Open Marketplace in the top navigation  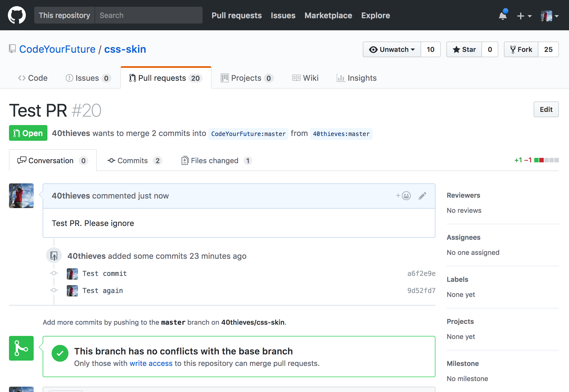point(328,15)
